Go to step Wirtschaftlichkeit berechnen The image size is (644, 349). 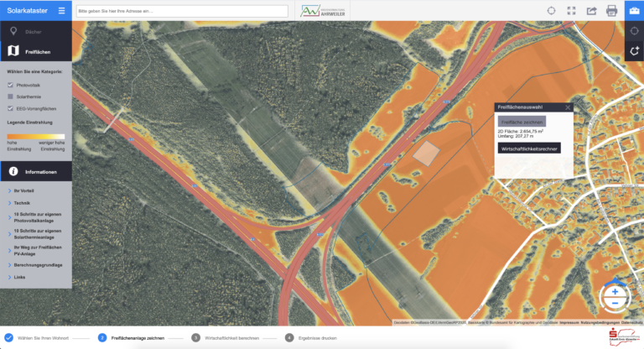coord(232,338)
